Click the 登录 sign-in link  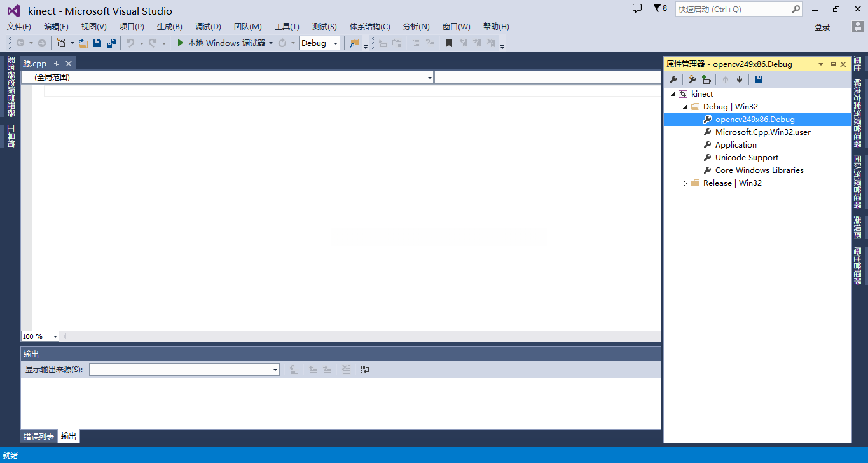[x=822, y=27]
